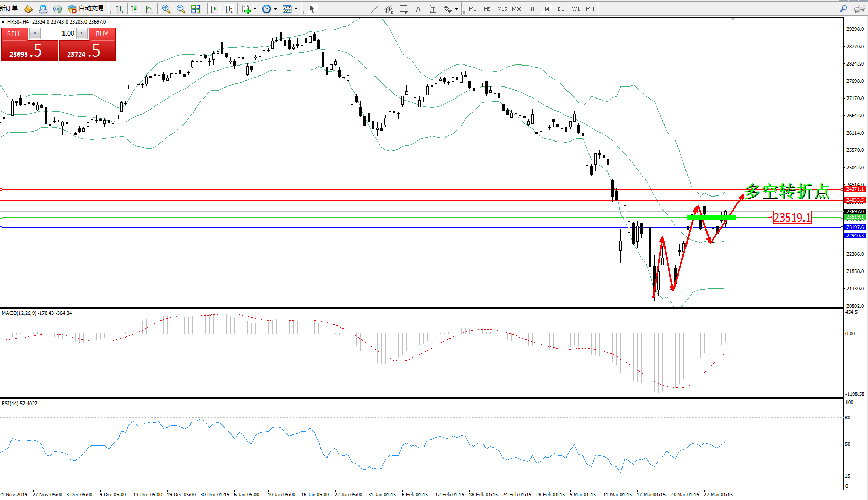The height and width of the screenshot is (500, 868).
Task: Toggle chart shift from the right edge
Action: coord(229,9)
